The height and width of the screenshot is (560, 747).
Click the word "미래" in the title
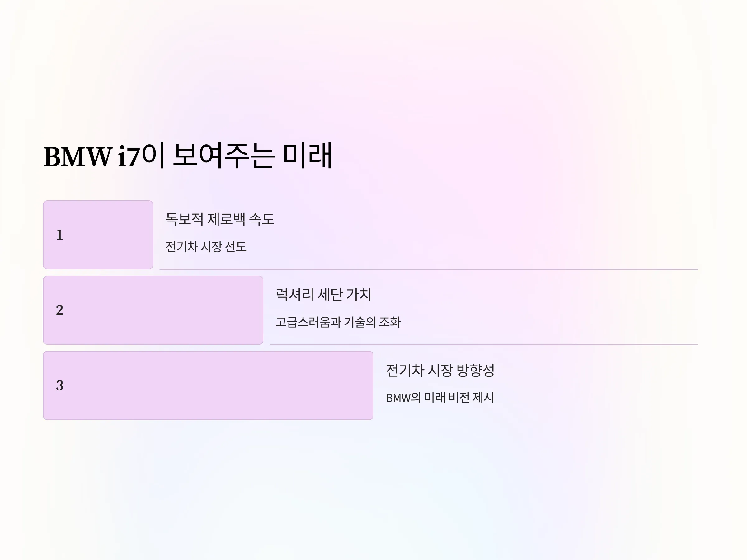307,156
